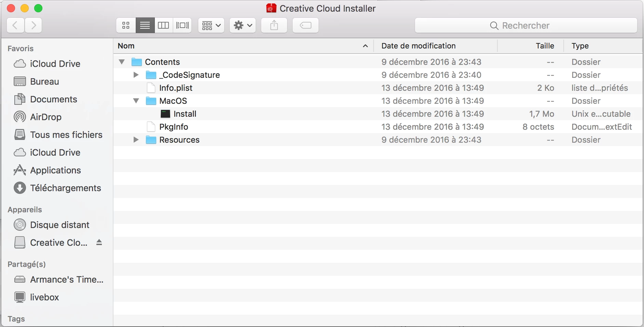Viewport: 644px width, 327px height.
Task: Click the Resources folder name
Action: 179,140
